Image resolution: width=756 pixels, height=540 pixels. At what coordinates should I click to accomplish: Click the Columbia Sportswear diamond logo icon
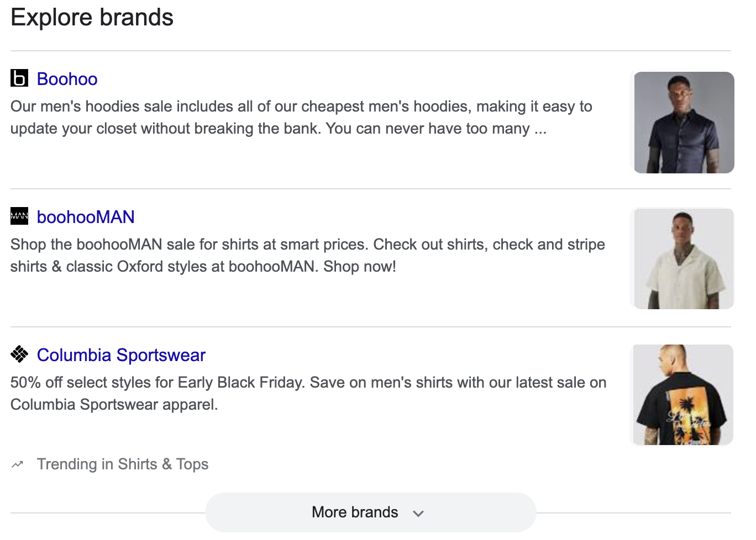[x=19, y=354]
